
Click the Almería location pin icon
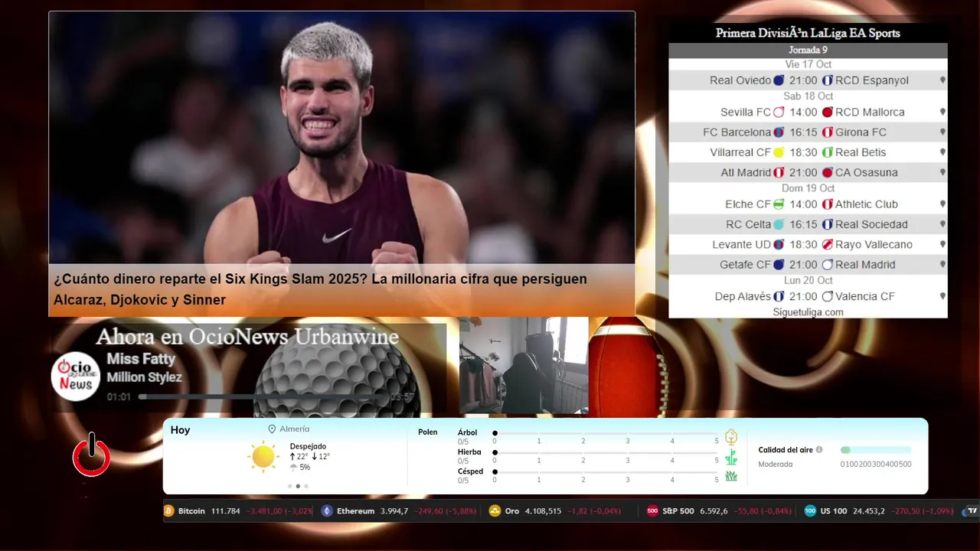[272, 429]
